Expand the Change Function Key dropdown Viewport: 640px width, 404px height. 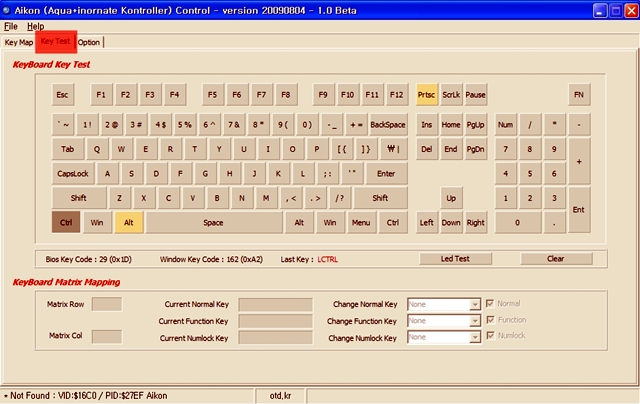(475, 321)
